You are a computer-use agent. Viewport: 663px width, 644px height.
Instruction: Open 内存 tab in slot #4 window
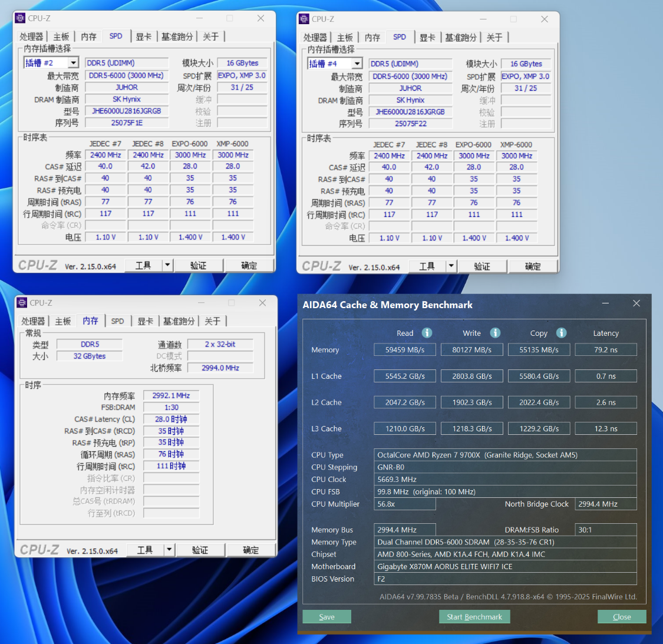click(372, 38)
